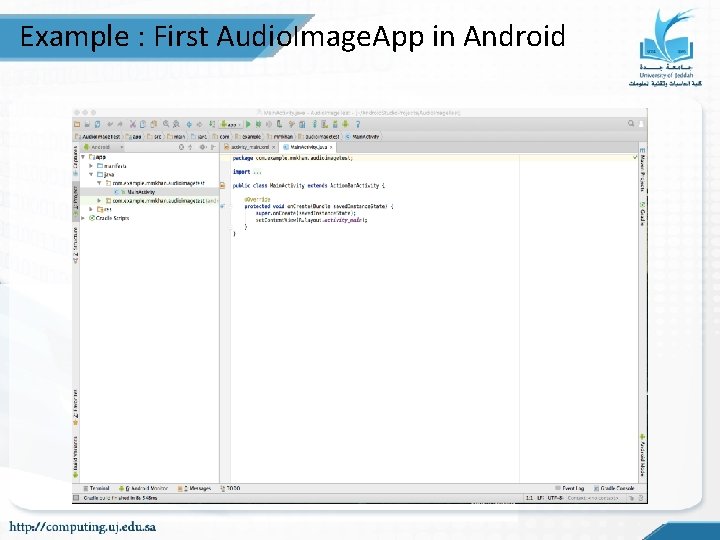Screen dimensions: 720x540
Task: Click the Synchronize toolbar icon
Action: [x=97, y=124]
